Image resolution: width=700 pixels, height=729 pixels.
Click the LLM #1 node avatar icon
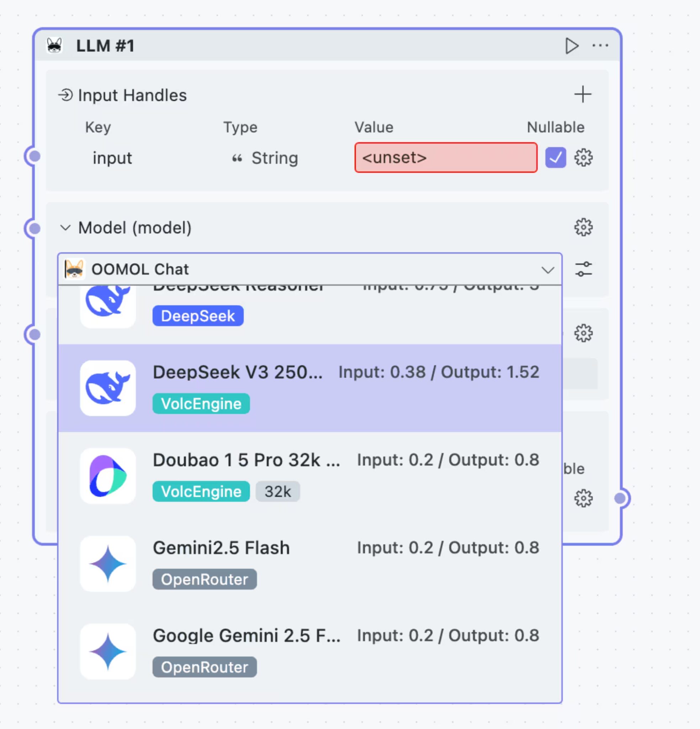coord(55,46)
